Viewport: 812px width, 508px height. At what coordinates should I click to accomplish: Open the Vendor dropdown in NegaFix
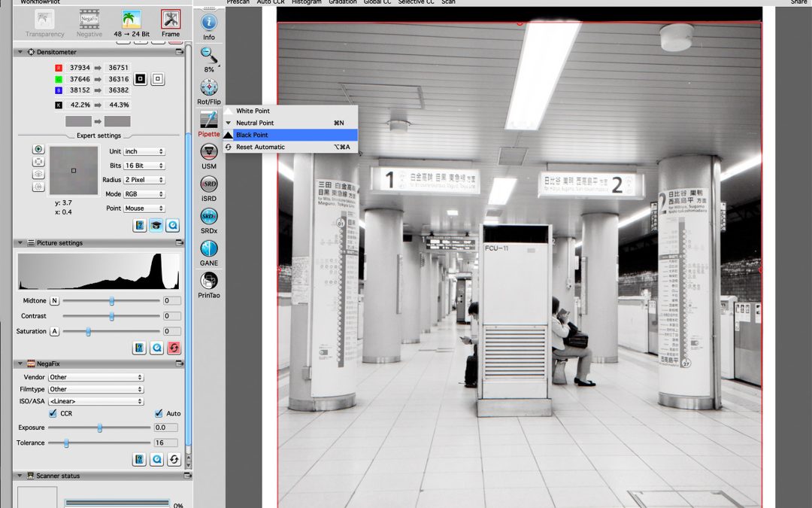[x=95, y=377]
